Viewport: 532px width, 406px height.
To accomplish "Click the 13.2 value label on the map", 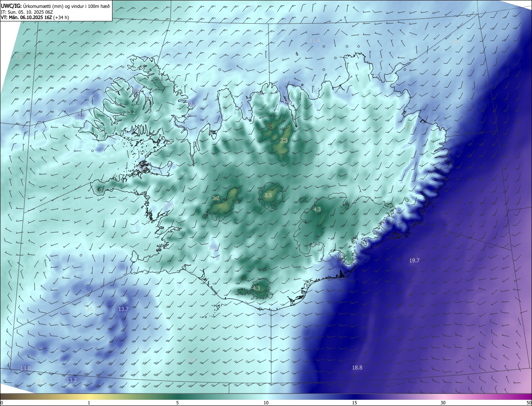I will pos(71,380).
